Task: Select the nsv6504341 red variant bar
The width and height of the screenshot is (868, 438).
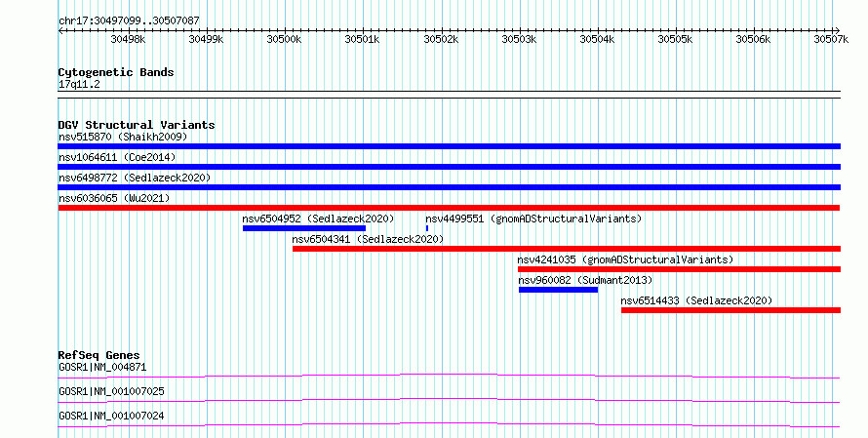Action: pyautogui.click(x=567, y=249)
